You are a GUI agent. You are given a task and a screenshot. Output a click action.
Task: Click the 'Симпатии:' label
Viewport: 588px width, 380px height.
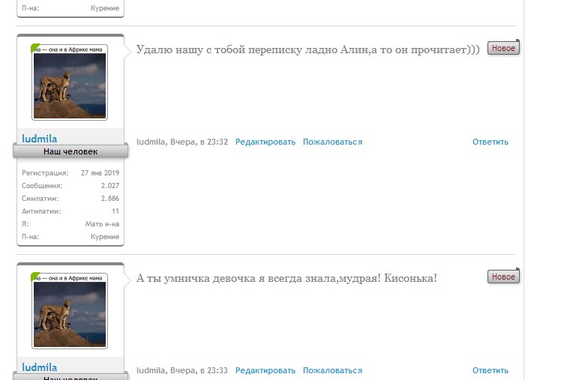[x=40, y=198]
